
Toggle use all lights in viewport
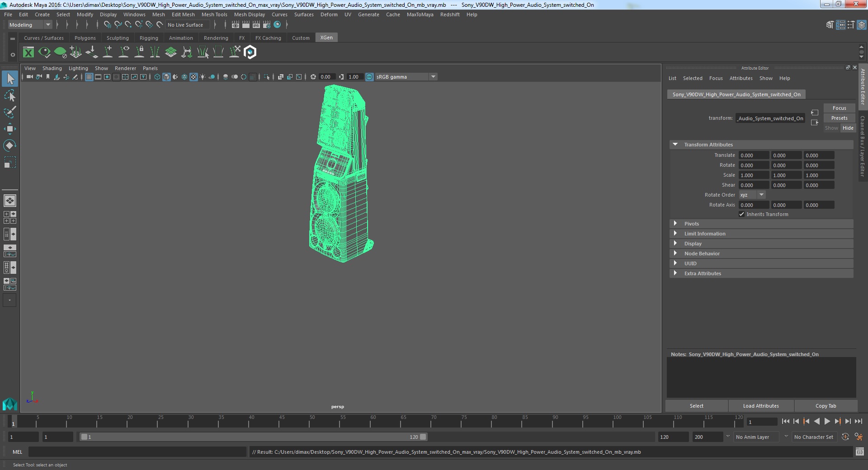pyautogui.click(x=203, y=77)
